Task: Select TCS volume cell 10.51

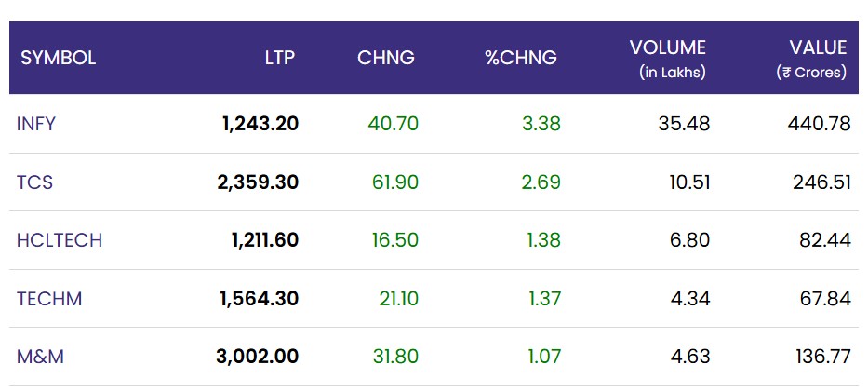Action: click(x=689, y=182)
